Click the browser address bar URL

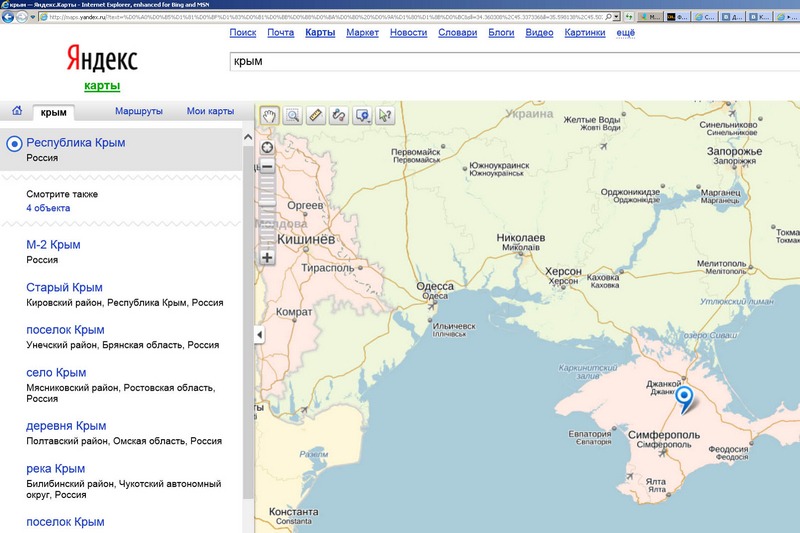(x=326, y=17)
